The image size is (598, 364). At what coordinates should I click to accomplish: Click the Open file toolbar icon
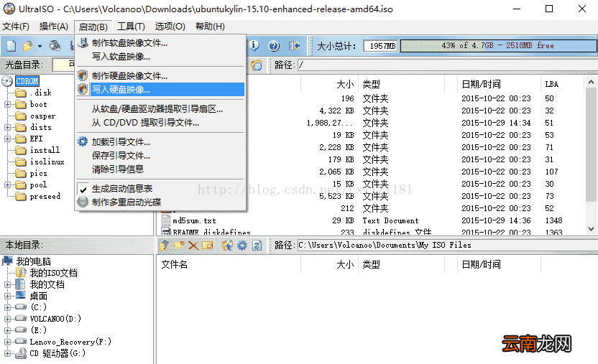[x=27, y=46]
